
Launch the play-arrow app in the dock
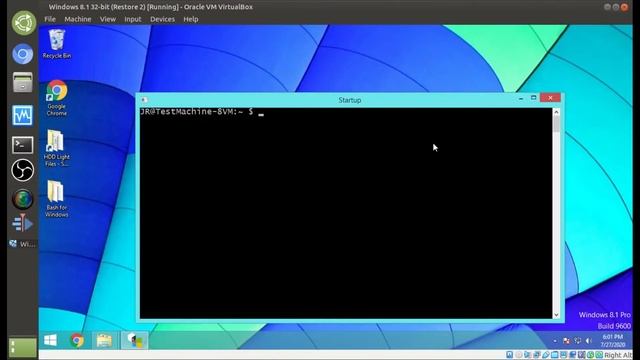(x=22, y=223)
